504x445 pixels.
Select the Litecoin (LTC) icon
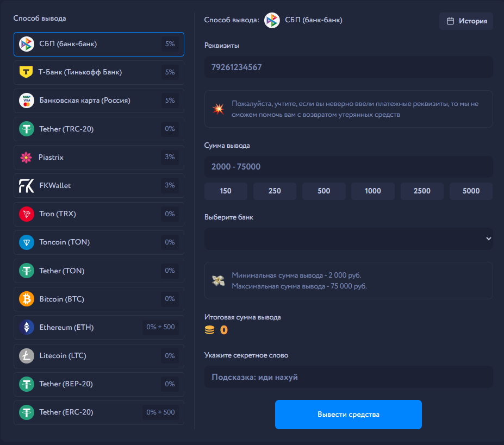pos(26,356)
